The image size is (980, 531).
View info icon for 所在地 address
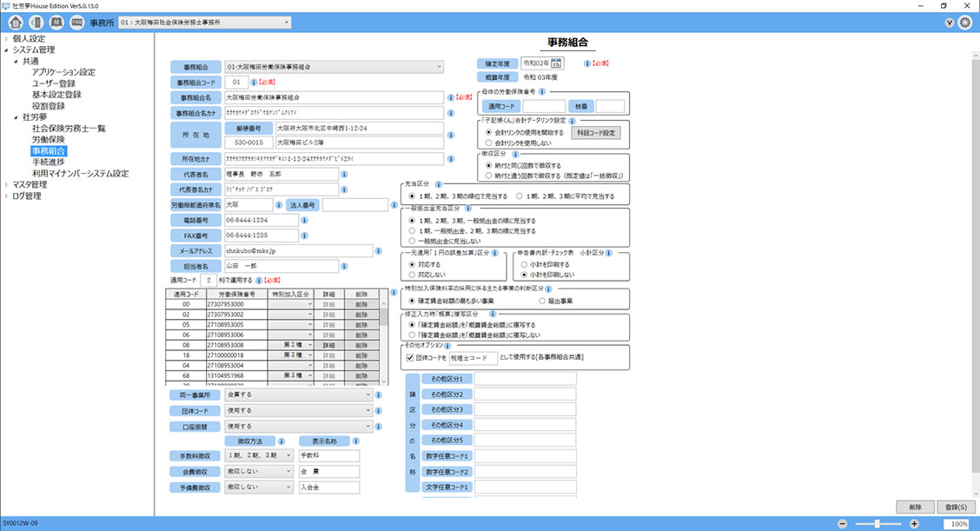451,135
